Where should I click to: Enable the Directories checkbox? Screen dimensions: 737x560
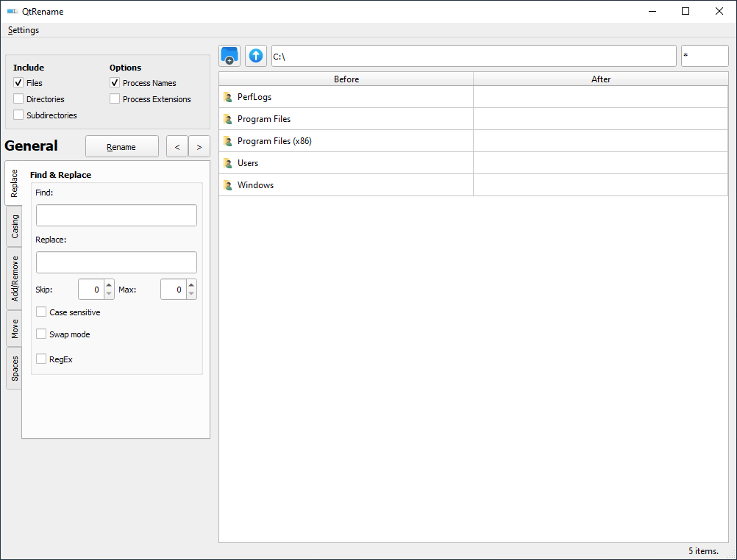tap(18, 99)
